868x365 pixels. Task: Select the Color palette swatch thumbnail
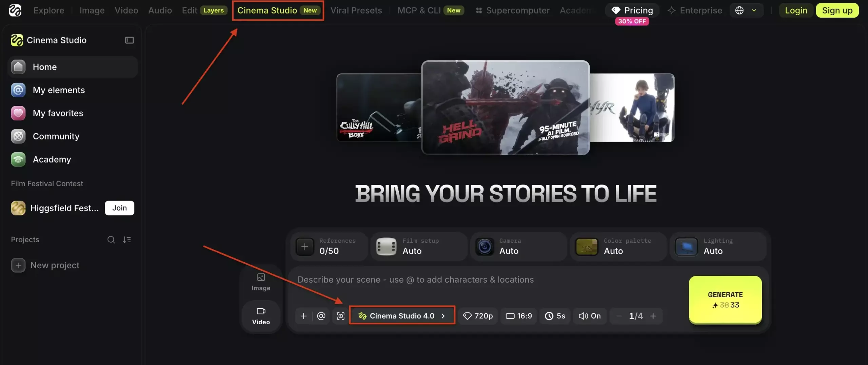click(x=587, y=247)
